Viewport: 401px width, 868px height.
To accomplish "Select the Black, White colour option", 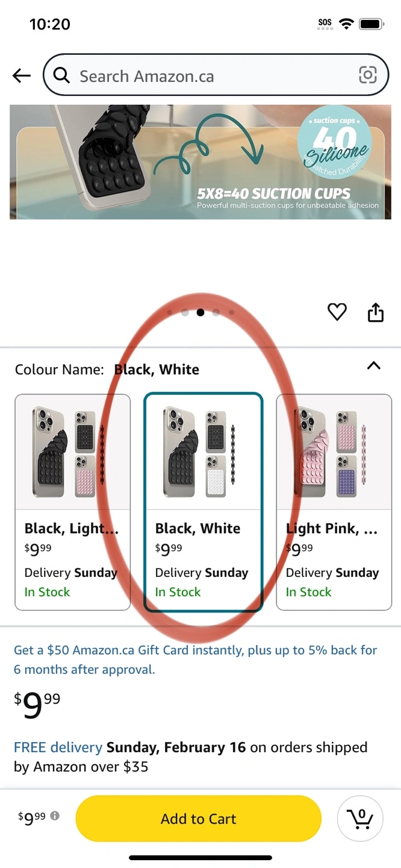I will pyautogui.click(x=203, y=502).
